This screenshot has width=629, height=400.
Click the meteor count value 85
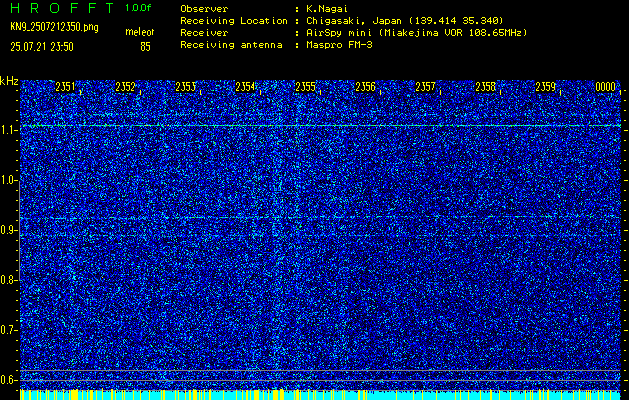tap(145, 47)
